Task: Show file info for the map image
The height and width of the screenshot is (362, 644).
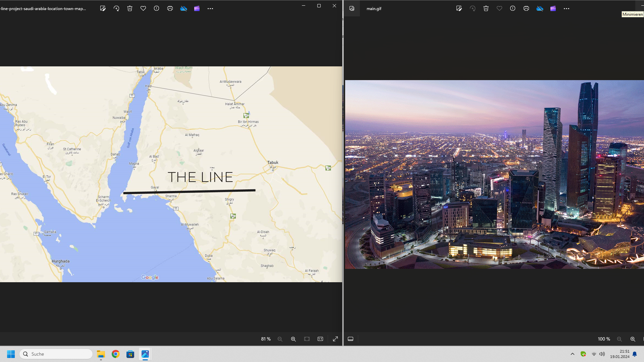Action: coord(157,9)
